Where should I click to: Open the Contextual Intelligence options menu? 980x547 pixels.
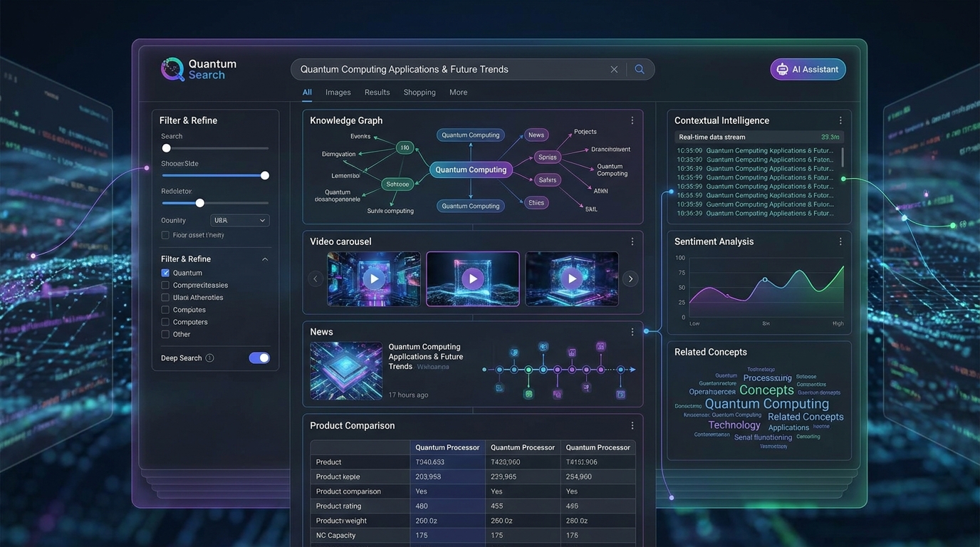click(x=840, y=120)
